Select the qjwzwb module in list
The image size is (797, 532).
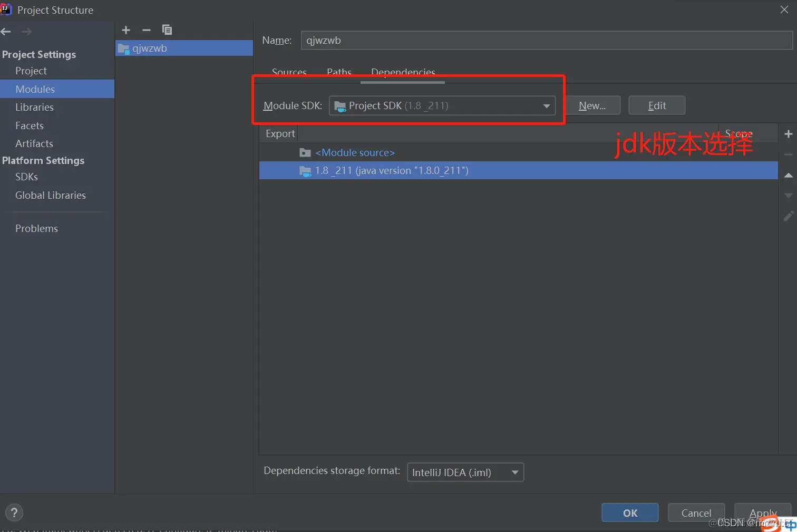pos(184,48)
